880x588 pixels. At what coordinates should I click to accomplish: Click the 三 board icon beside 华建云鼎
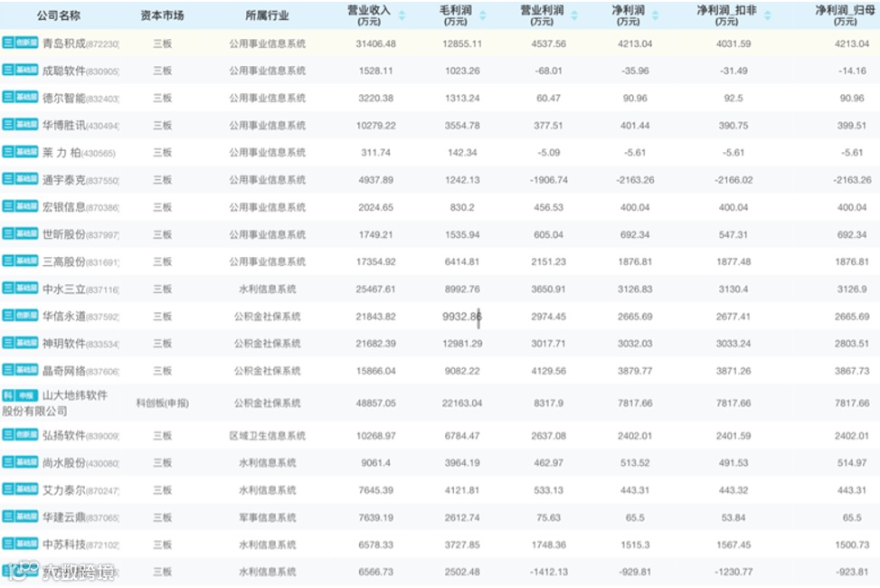[x=8, y=517]
